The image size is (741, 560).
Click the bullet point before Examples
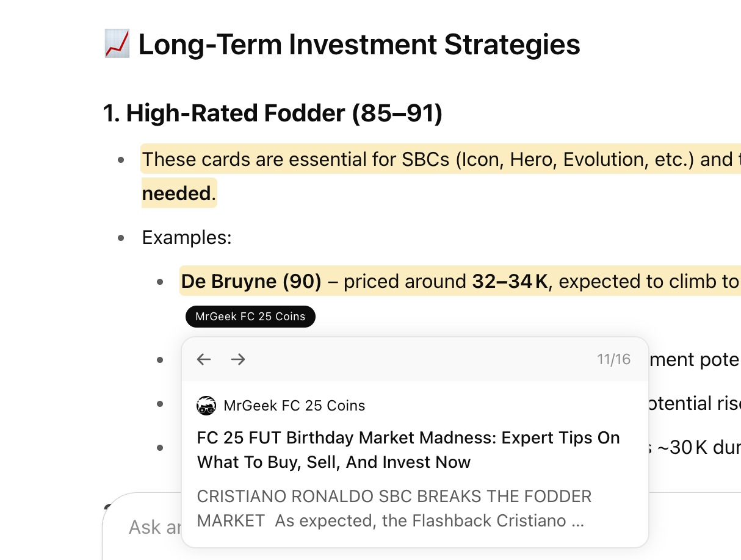click(121, 237)
